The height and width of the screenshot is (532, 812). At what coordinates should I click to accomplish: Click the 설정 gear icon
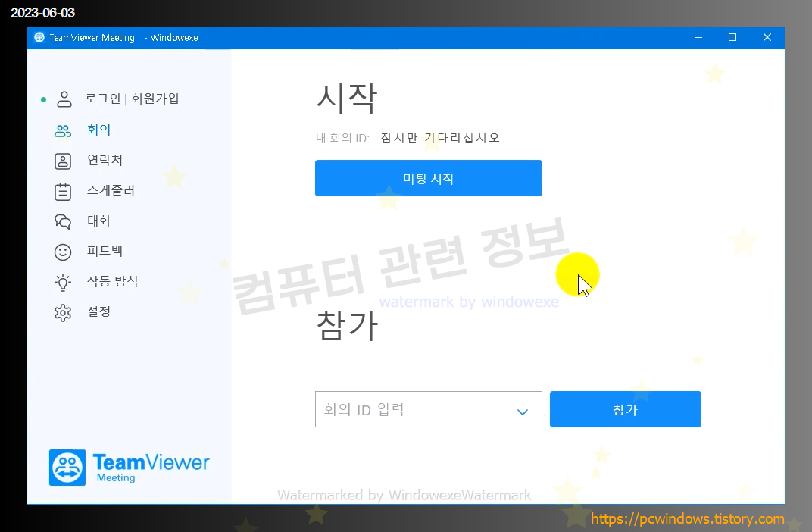pyautogui.click(x=63, y=313)
